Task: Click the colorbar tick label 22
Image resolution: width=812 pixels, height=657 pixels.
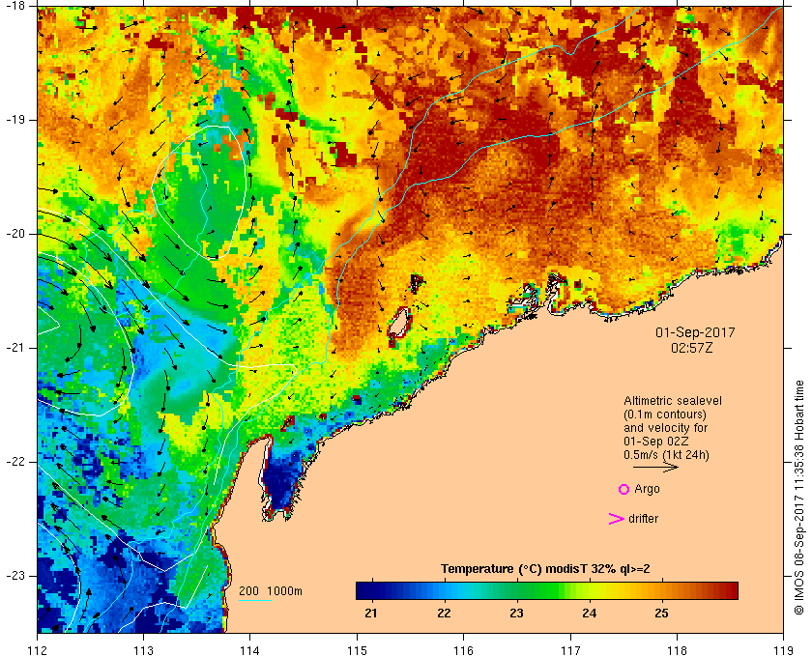Action: [x=444, y=614]
